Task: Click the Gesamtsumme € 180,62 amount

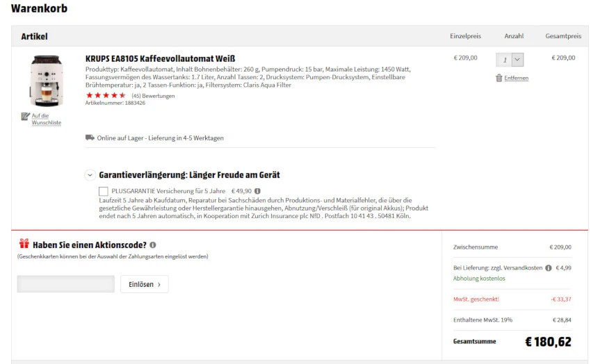Action: [x=548, y=342]
